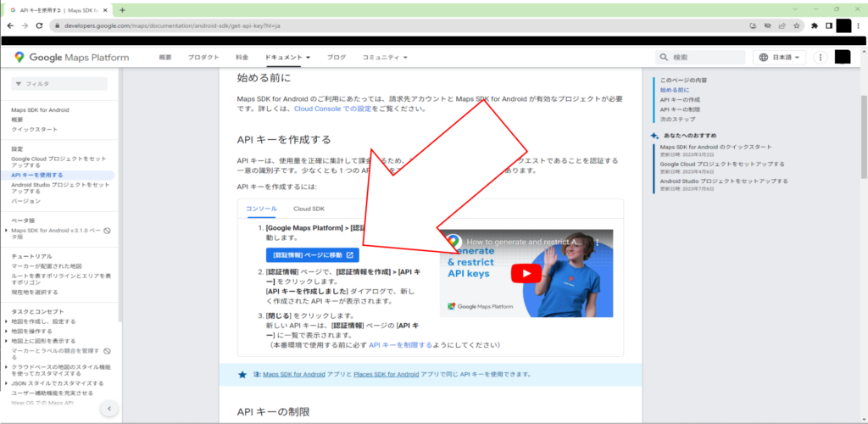The image size is (868, 424).
Task: Click [認証情報] ページに移動 button
Action: (x=313, y=255)
